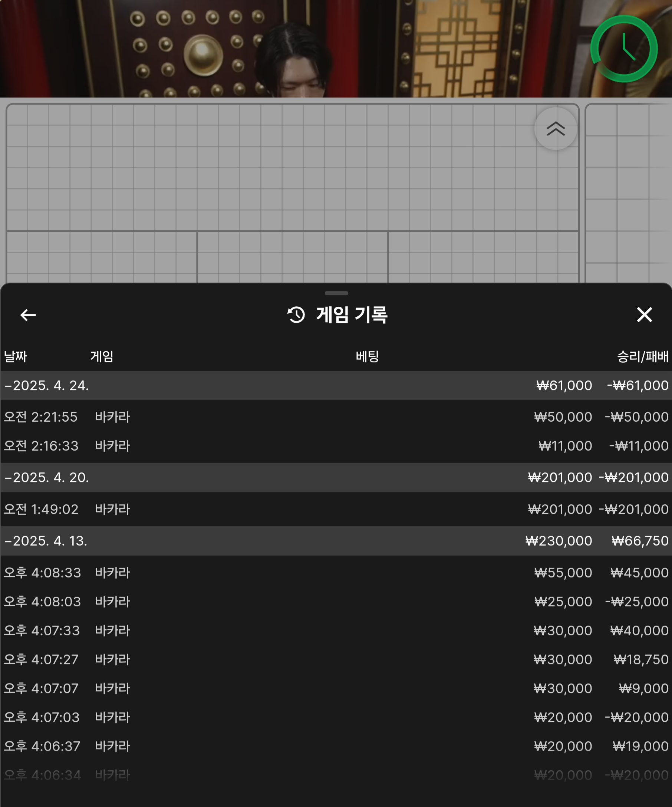This screenshot has height=807, width=672.
Task: Collapse the 2025. 4. 24. date group
Action: pyautogui.click(x=46, y=385)
